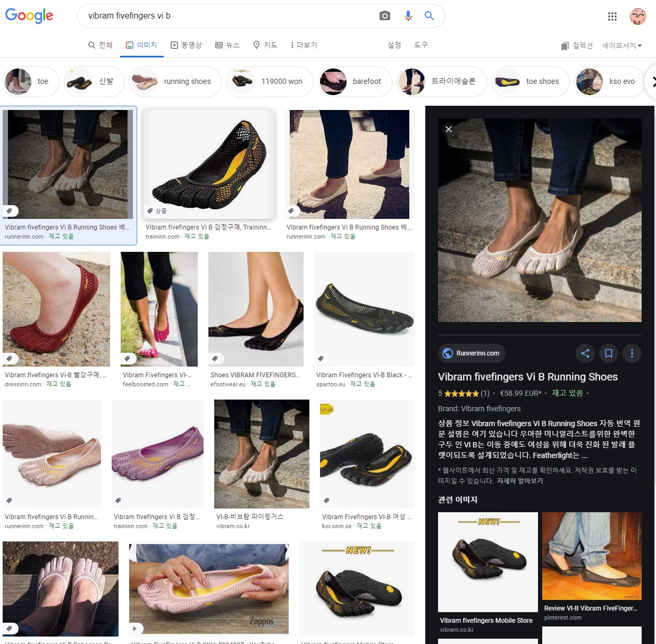
Task: Filter by the '신발' chip
Action: pos(94,82)
